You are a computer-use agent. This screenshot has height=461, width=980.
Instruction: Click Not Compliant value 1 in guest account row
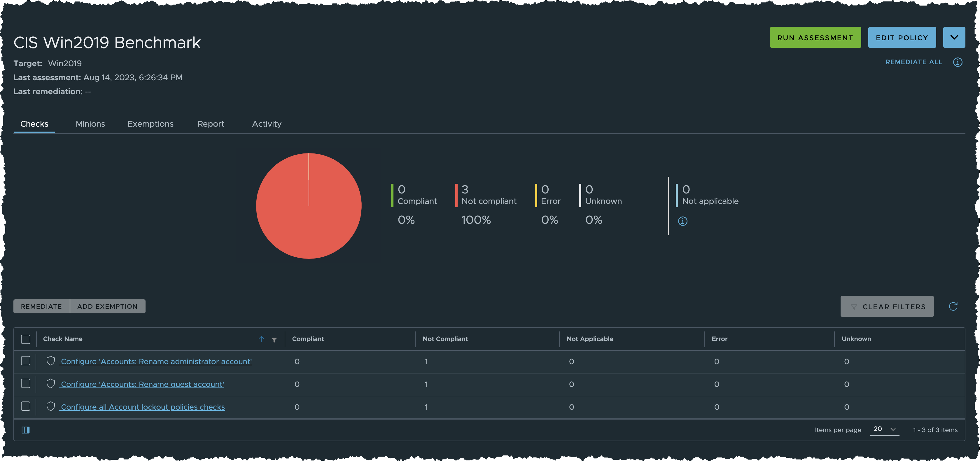[426, 385]
